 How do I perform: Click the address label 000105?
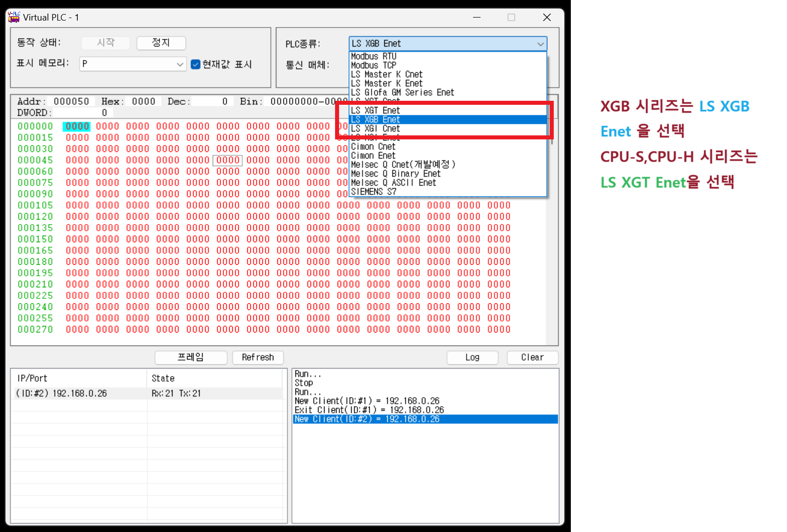click(35, 205)
